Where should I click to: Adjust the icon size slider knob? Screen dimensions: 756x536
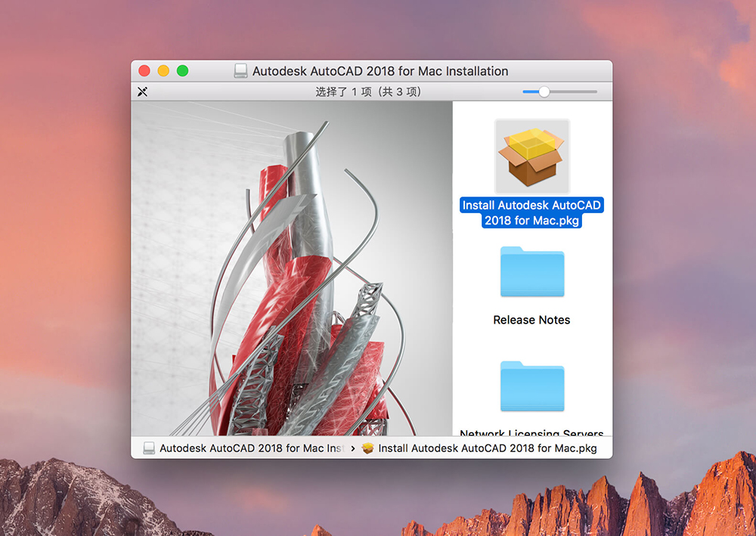point(544,91)
